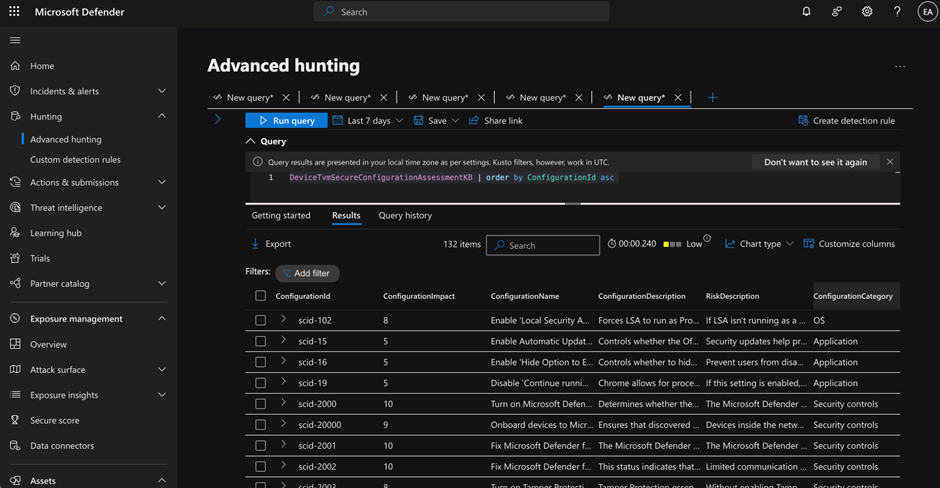
Task: Click the Learning hub icon
Action: (x=15, y=233)
